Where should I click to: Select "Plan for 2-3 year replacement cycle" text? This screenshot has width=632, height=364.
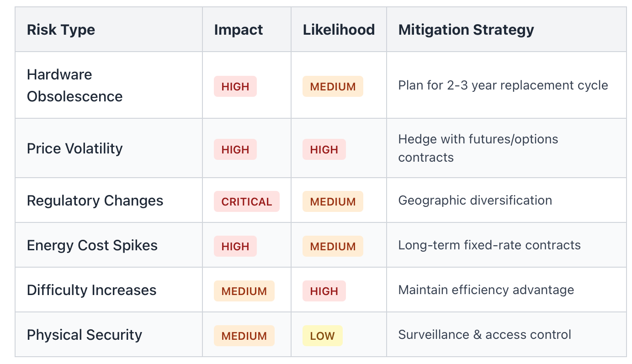(x=503, y=85)
